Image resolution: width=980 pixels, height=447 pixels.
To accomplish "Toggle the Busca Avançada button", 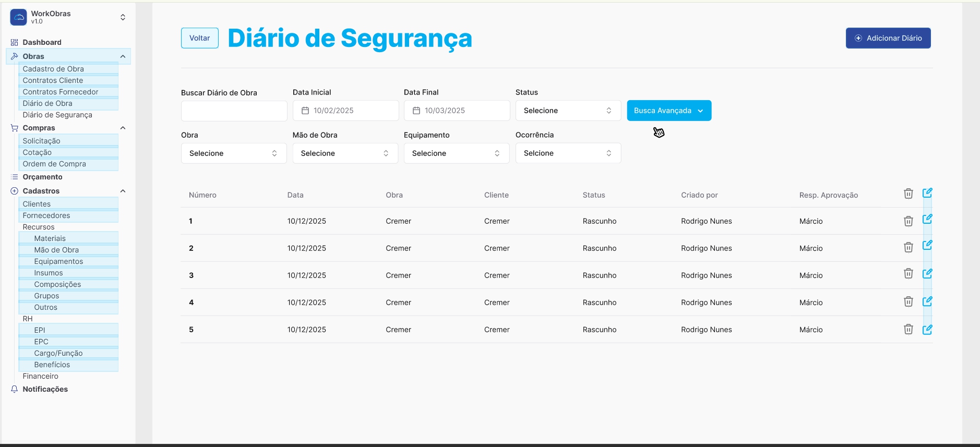I will coord(668,111).
